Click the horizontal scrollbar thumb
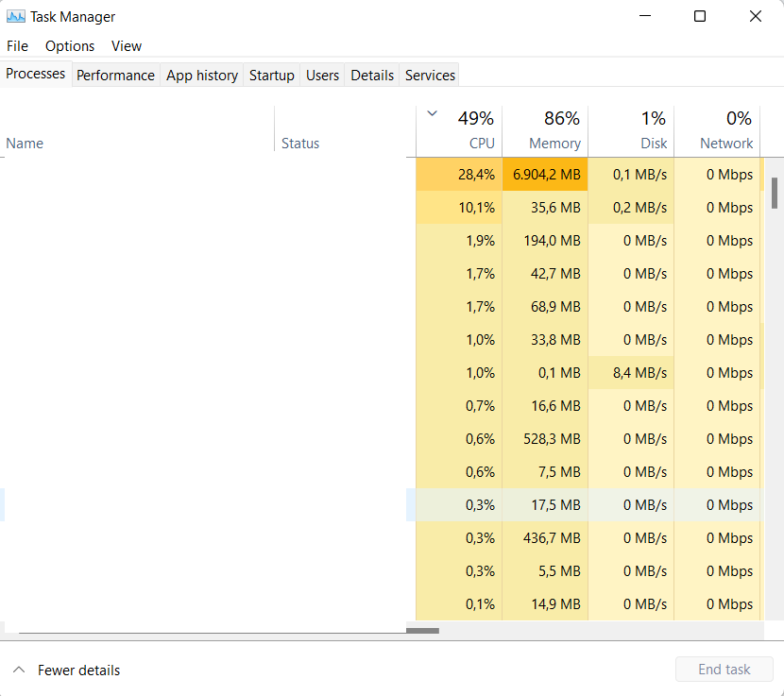The height and width of the screenshot is (696, 784). pos(422,630)
